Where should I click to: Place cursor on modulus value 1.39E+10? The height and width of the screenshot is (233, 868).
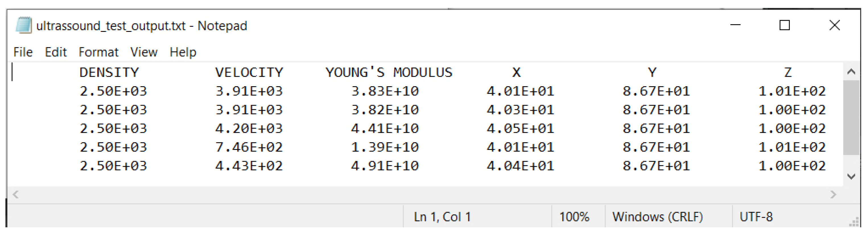click(384, 147)
